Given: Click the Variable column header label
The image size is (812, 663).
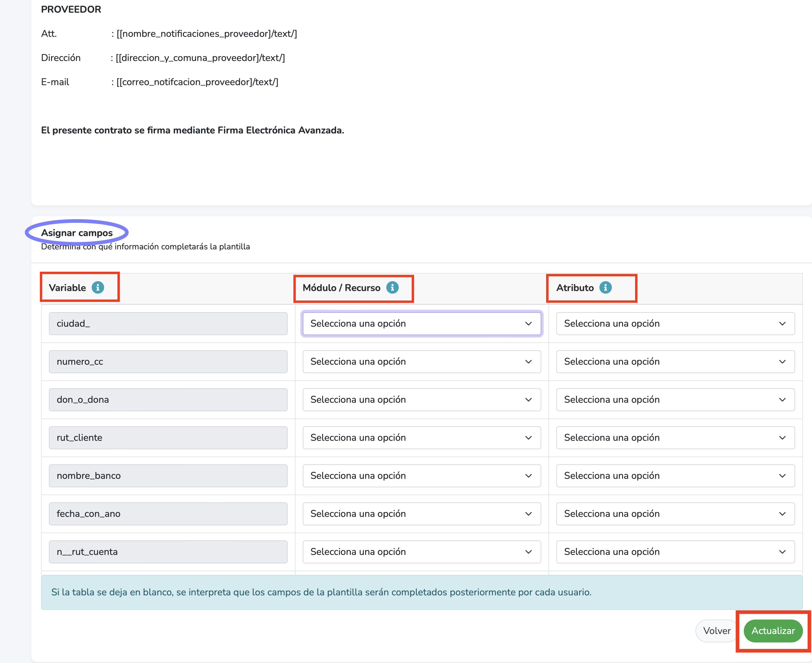Looking at the screenshot, I should click(x=67, y=288).
